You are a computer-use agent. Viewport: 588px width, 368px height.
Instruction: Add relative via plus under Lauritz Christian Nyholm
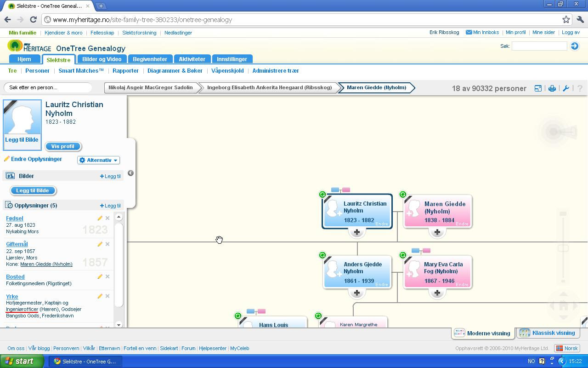[x=357, y=232]
